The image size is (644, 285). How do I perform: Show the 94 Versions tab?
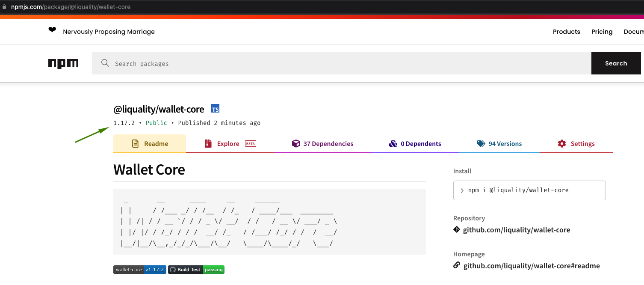point(499,144)
